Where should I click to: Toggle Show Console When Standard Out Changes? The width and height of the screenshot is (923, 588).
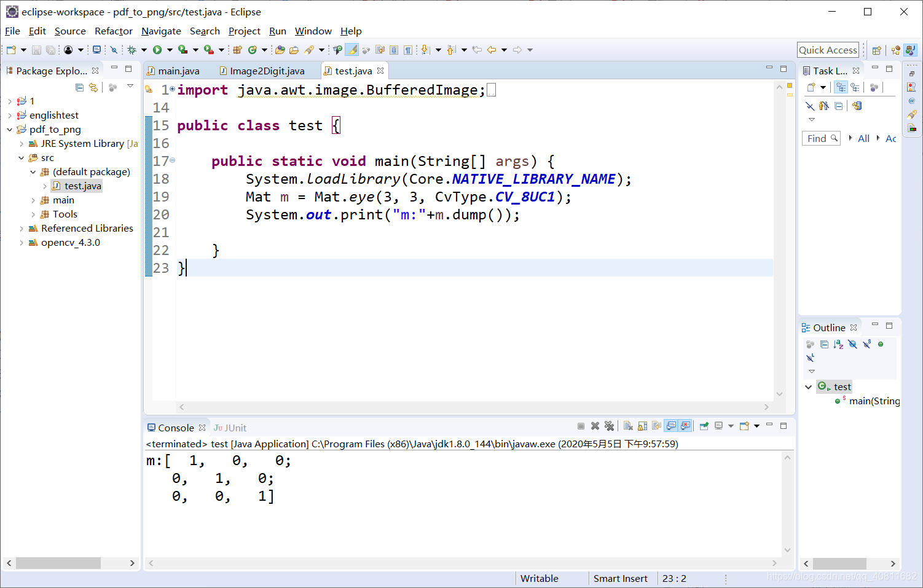pos(670,426)
